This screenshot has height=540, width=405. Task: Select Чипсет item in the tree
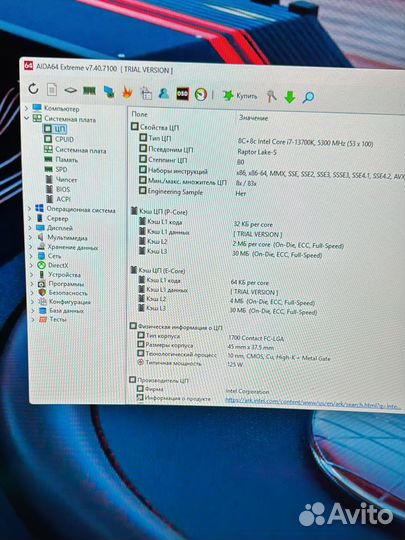pos(61,179)
